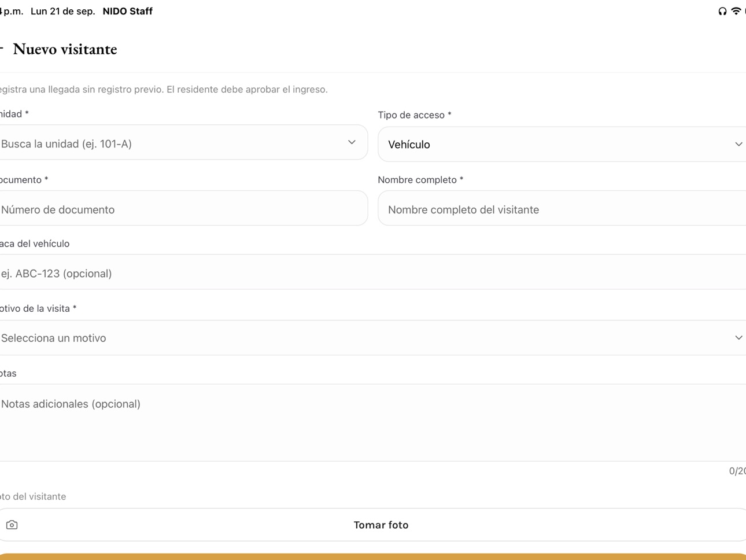
Task: Click the Notas adicionales text area
Action: (373, 423)
